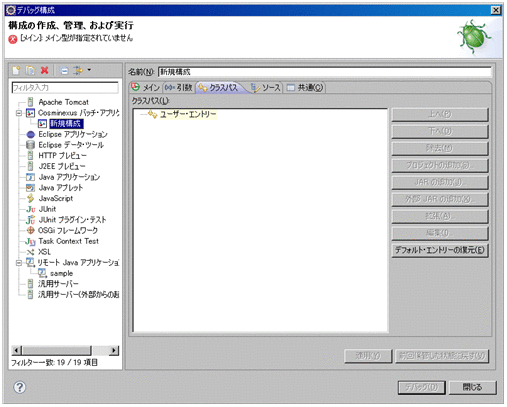The height and width of the screenshot is (407, 507).
Task: Click red error icon in header message
Action: [x=13, y=39]
